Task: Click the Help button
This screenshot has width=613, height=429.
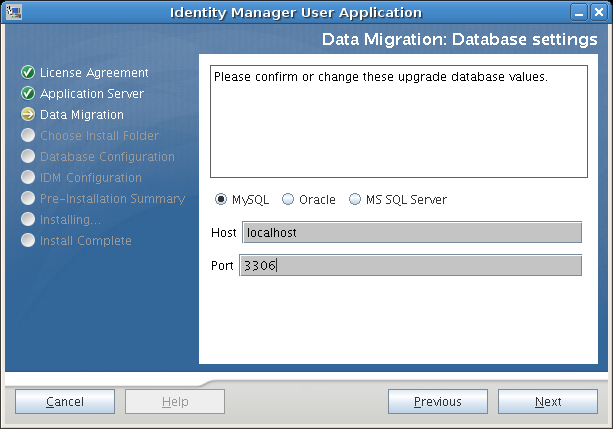Action: (x=175, y=402)
